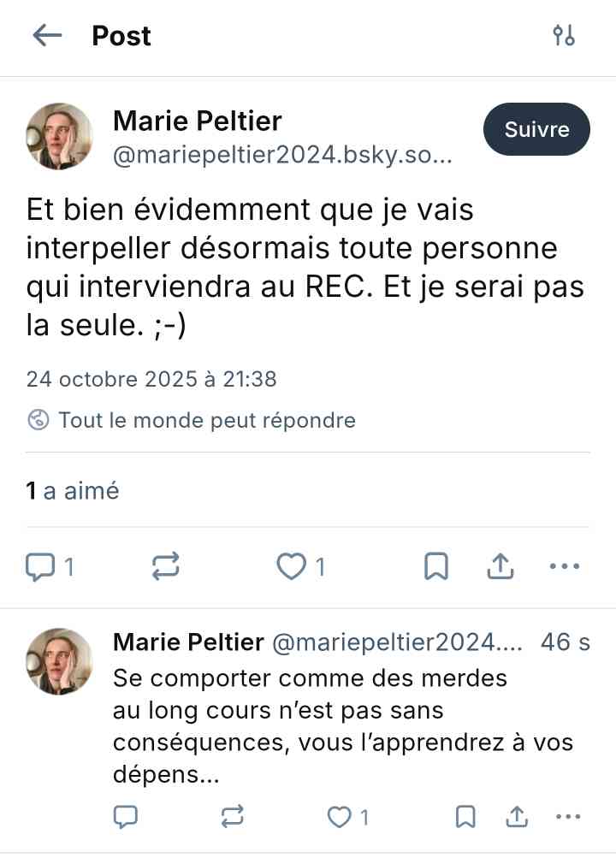Open "Tout le monde peut répondre" settings
This screenshot has height=858, width=616.
(x=192, y=420)
